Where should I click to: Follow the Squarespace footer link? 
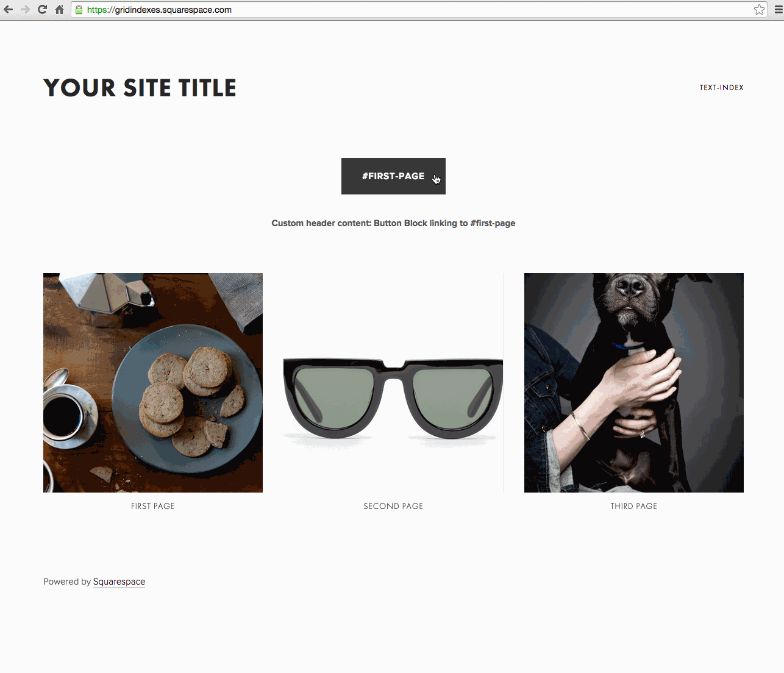point(119,582)
